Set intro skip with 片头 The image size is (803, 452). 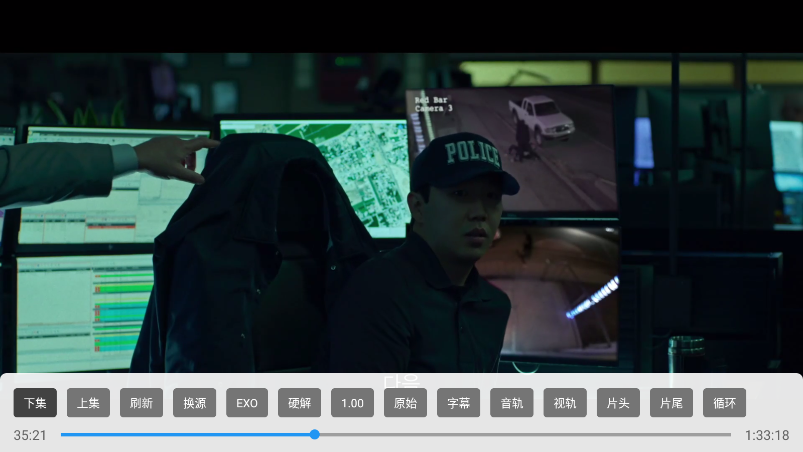pyautogui.click(x=618, y=403)
